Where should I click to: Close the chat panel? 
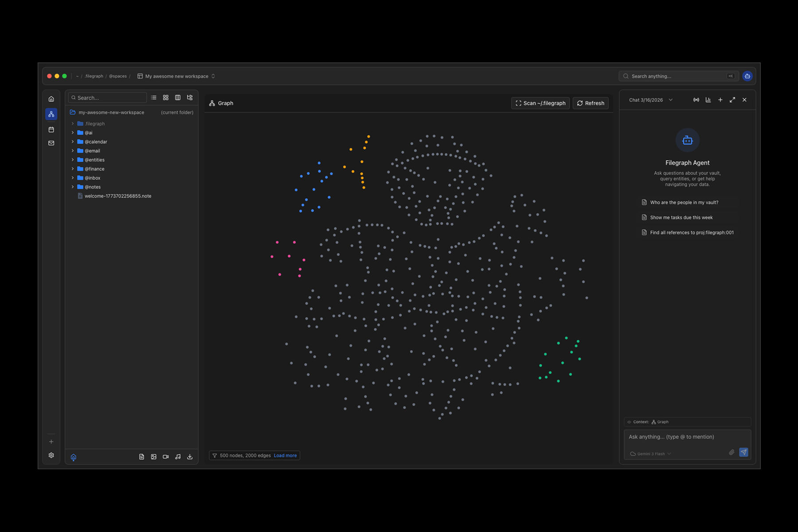pos(744,100)
